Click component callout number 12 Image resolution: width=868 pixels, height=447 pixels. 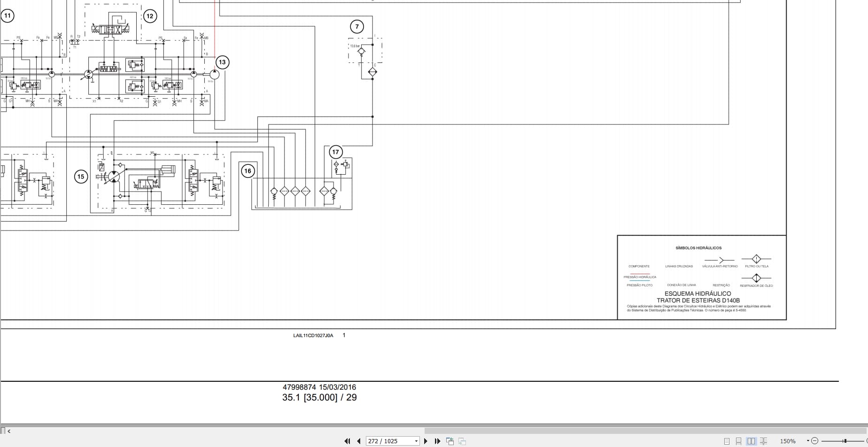pyautogui.click(x=150, y=16)
